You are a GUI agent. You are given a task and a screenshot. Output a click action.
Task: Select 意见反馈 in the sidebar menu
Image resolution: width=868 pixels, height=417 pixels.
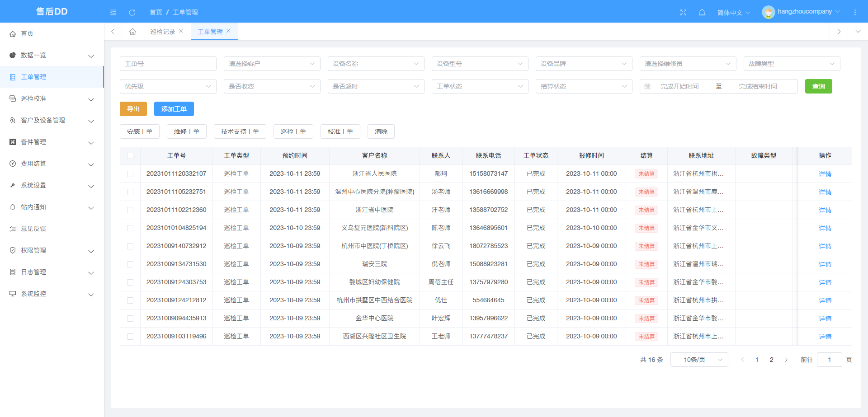33,228
